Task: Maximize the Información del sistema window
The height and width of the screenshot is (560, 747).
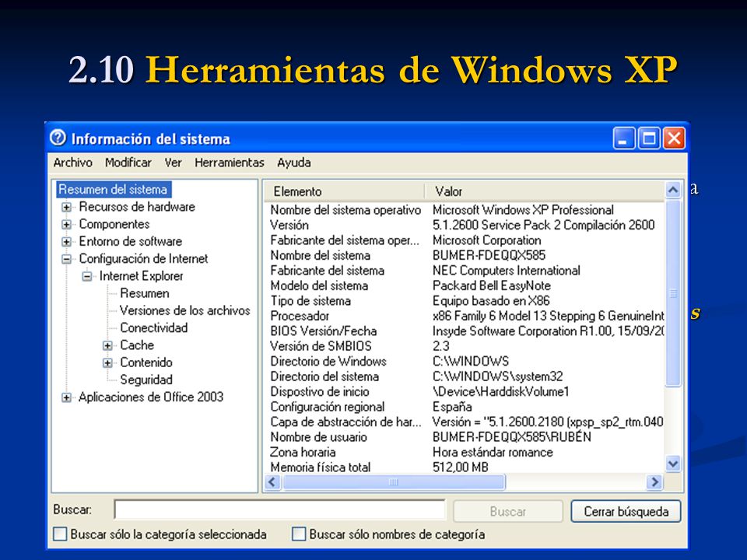Action: 649,138
